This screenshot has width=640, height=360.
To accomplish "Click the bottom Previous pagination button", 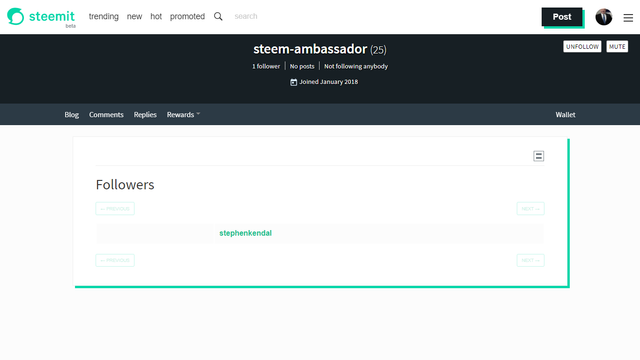I will click(115, 260).
